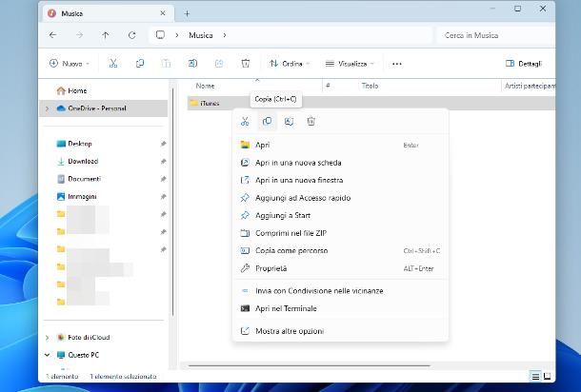The image size is (581, 392).
Task: Open the Nuovo dropdown menu
Action: coord(70,64)
